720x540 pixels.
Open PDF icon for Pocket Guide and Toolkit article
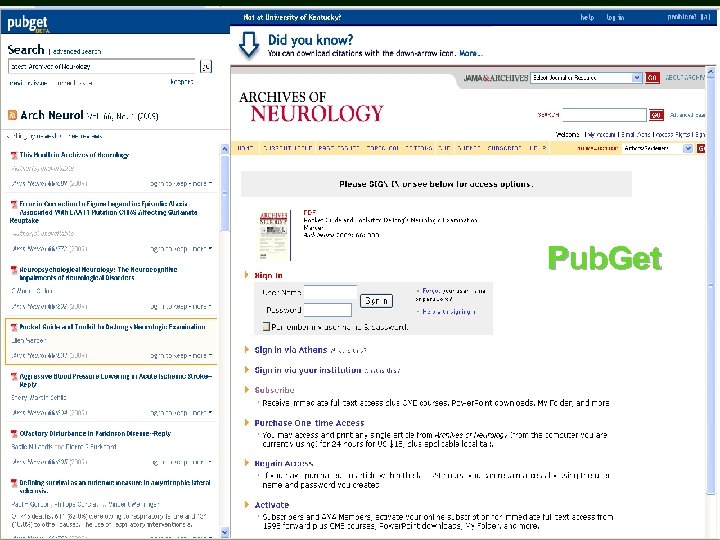14,327
